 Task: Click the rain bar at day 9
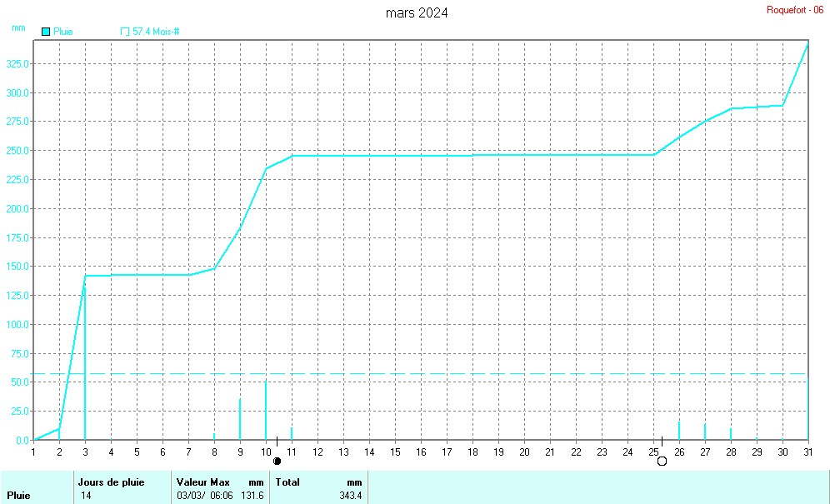coord(240,419)
